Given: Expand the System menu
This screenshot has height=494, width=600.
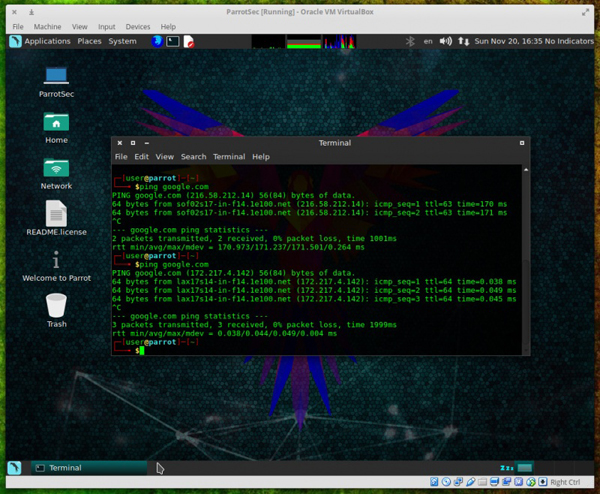Looking at the screenshot, I should (122, 42).
